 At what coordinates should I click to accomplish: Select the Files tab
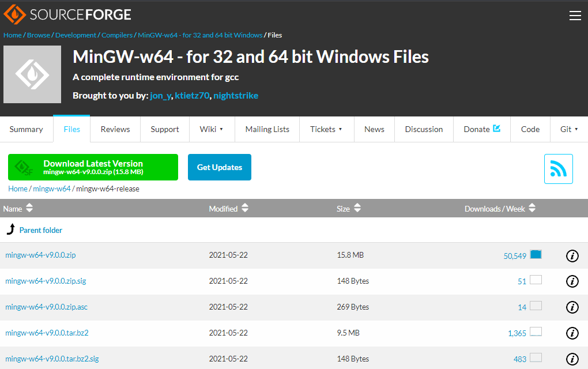click(x=71, y=129)
